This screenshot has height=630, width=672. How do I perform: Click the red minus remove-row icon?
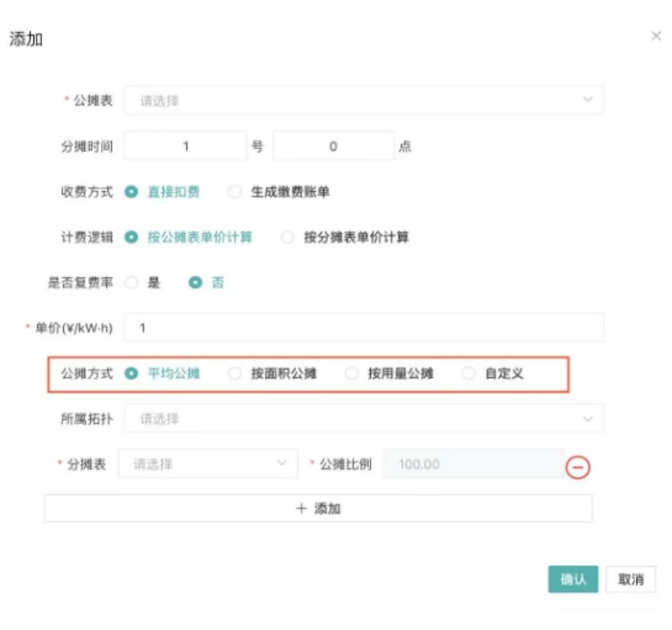tap(578, 467)
